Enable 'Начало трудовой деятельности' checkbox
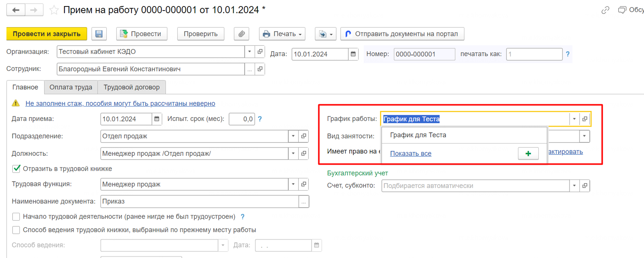This screenshot has height=258, width=644. (16, 217)
